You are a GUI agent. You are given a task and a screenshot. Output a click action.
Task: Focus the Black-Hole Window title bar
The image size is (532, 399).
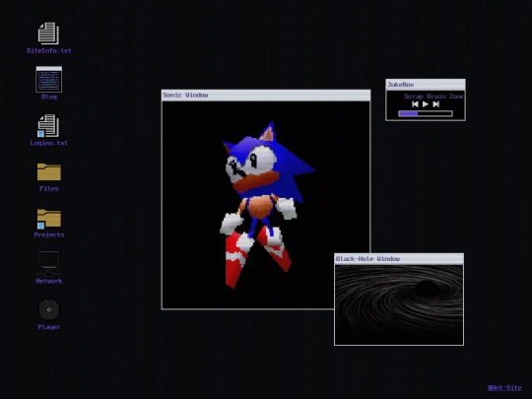[399, 259]
